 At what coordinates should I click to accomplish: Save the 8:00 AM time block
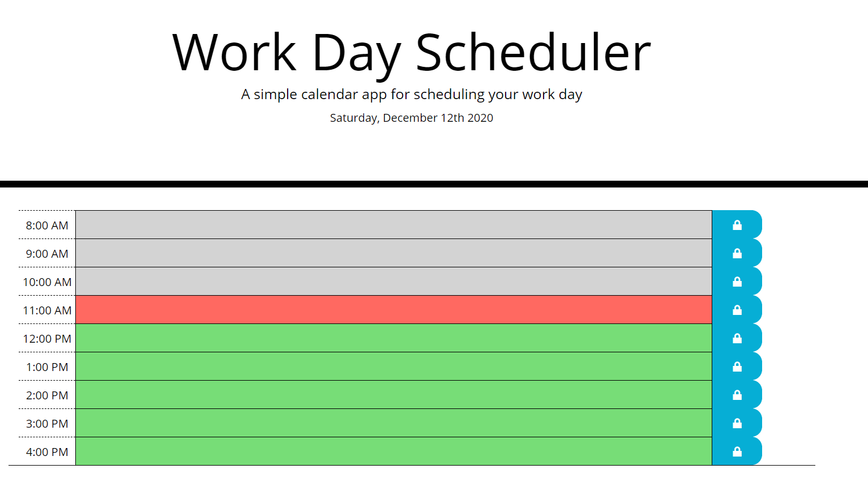tap(737, 224)
